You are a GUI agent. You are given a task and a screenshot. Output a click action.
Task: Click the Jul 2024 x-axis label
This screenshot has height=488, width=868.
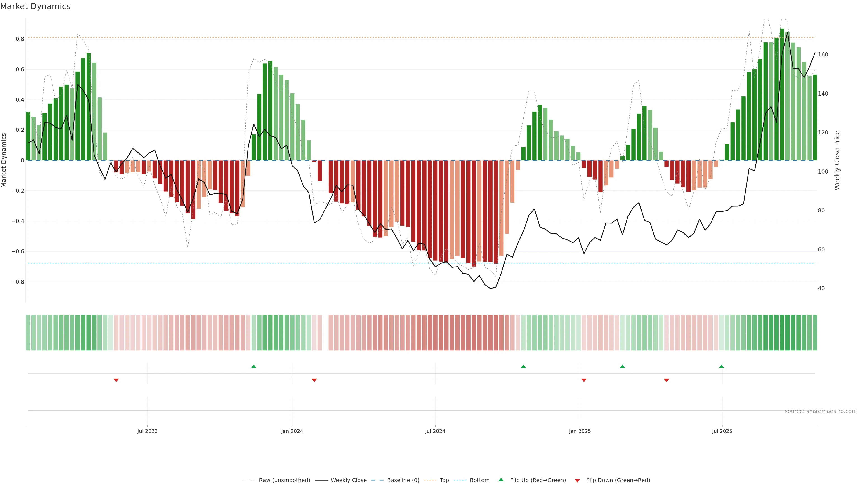[435, 431]
